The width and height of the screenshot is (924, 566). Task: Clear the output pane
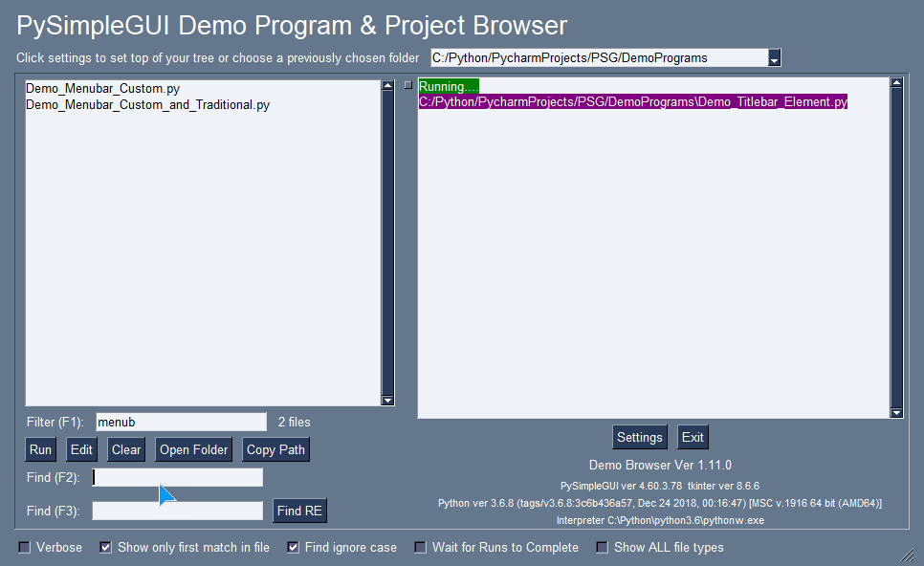(x=125, y=449)
